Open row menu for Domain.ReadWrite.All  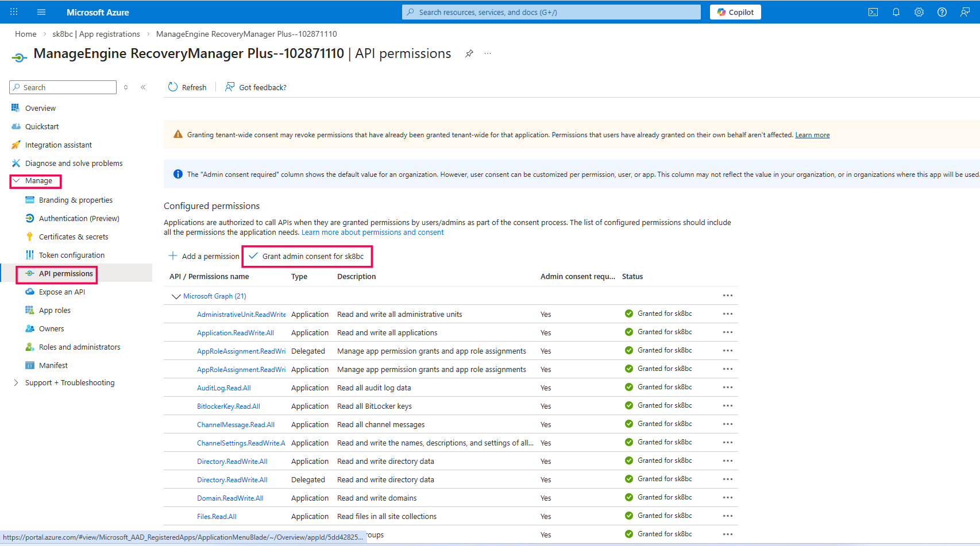pyautogui.click(x=728, y=498)
